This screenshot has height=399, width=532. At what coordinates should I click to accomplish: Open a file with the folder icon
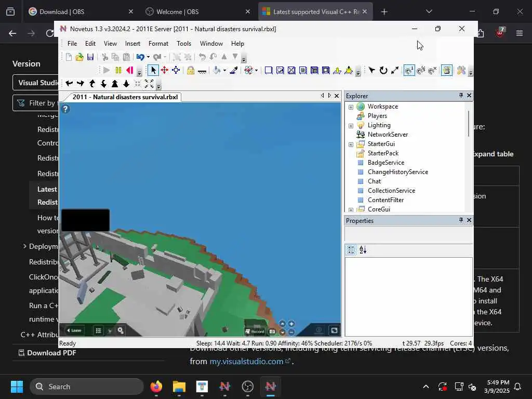[x=79, y=57]
